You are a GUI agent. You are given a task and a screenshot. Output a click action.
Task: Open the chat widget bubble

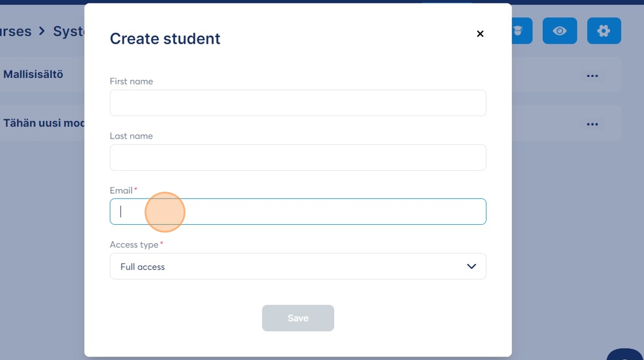point(627,354)
